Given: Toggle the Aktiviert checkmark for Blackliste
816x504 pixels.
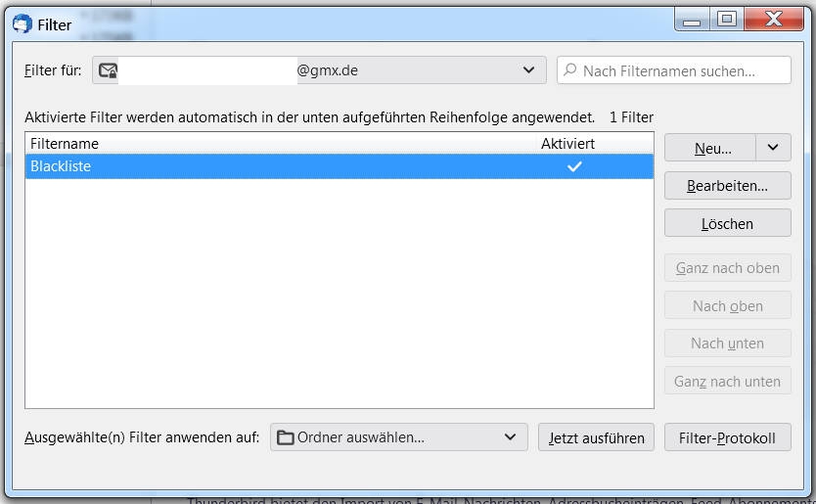Looking at the screenshot, I should [574, 166].
